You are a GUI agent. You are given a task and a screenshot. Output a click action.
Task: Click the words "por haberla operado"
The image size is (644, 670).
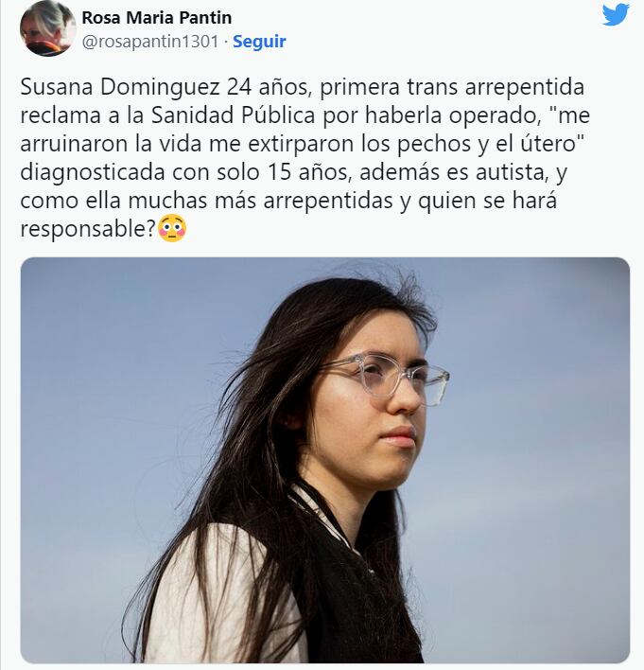429,115
